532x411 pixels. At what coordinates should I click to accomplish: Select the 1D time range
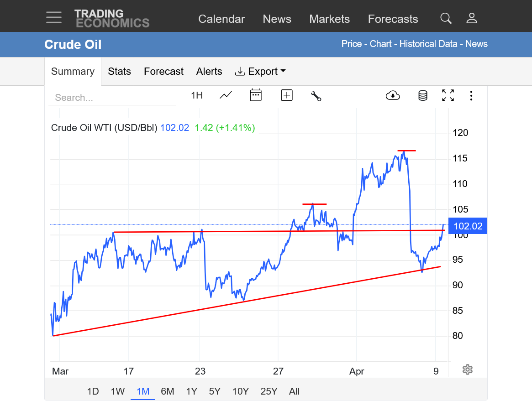(x=93, y=391)
